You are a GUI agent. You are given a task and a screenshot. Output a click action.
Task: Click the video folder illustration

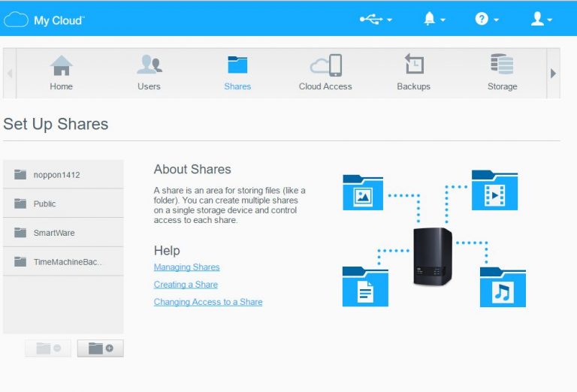(494, 190)
